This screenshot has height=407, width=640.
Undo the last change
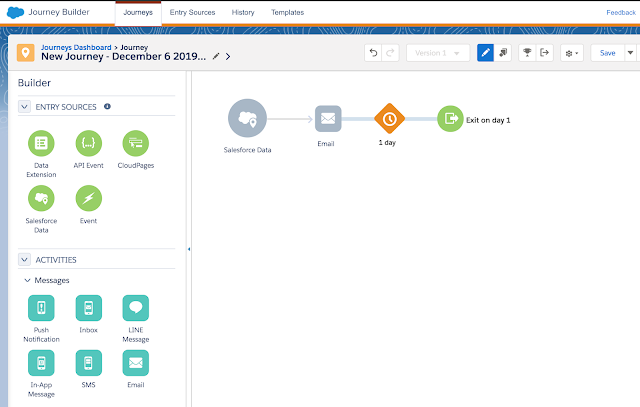tap(373, 53)
